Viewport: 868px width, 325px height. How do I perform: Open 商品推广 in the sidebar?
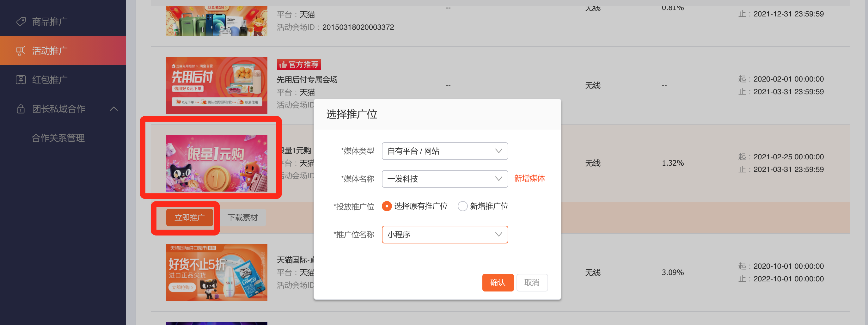(x=63, y=21)
